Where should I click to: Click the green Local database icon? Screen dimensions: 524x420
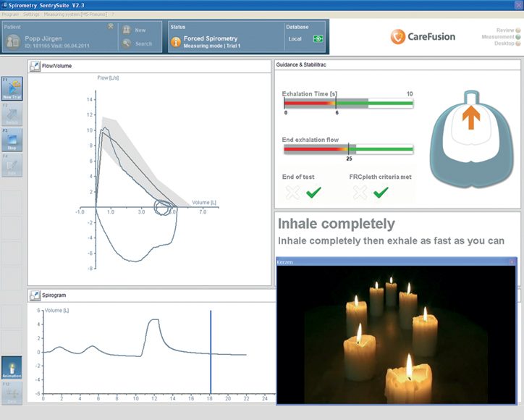pos(318,39)
